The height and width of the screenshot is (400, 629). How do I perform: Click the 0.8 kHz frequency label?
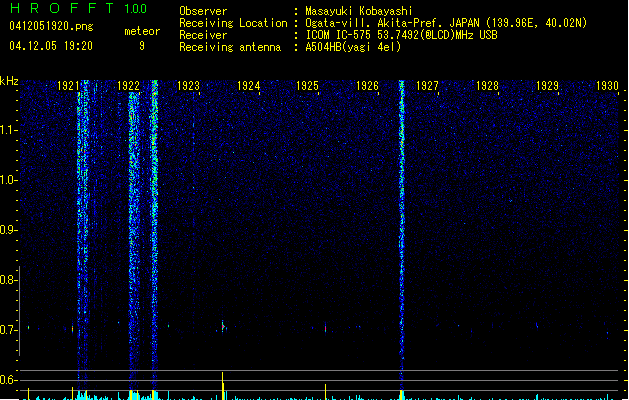tap(8, 280)
